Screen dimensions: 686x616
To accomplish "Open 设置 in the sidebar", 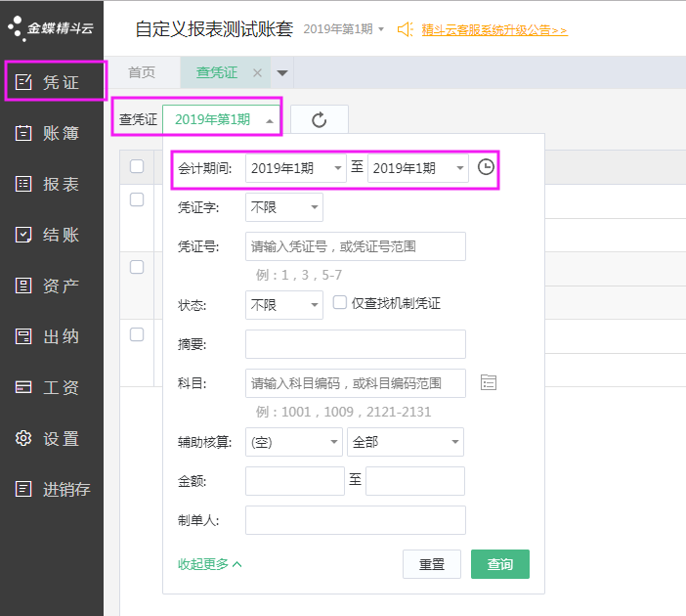I will pos(52,439).
